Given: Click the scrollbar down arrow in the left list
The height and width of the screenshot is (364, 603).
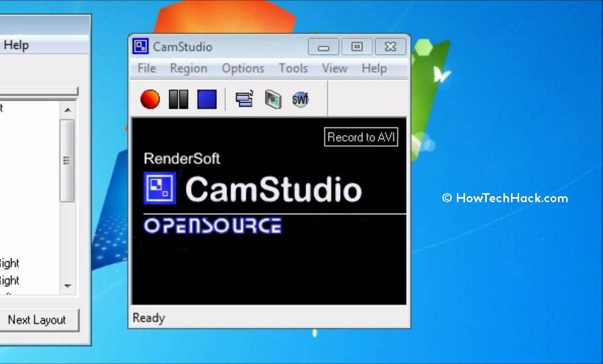Looking at the screenshot, I should click(67, 286).
